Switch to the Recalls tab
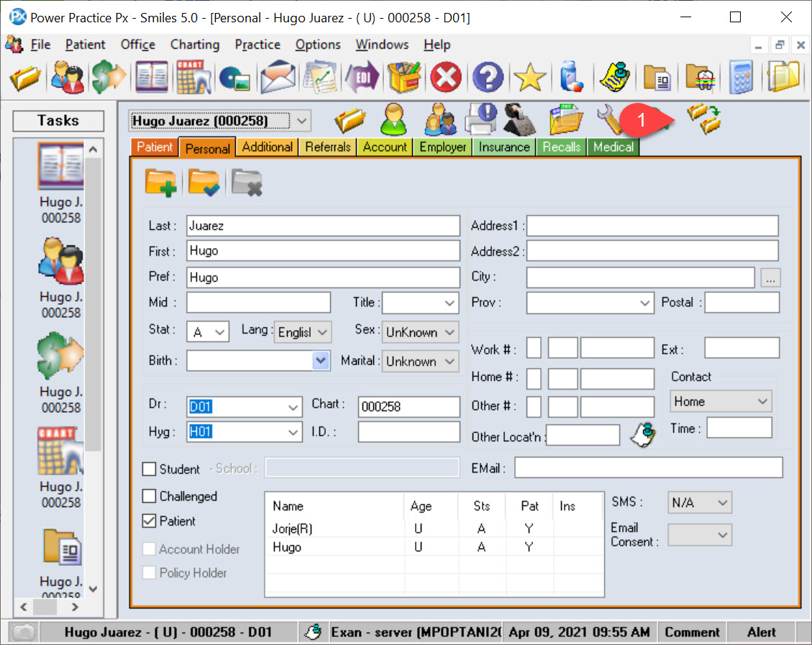Viewport: 812px width, 645px height. (562, 147)
